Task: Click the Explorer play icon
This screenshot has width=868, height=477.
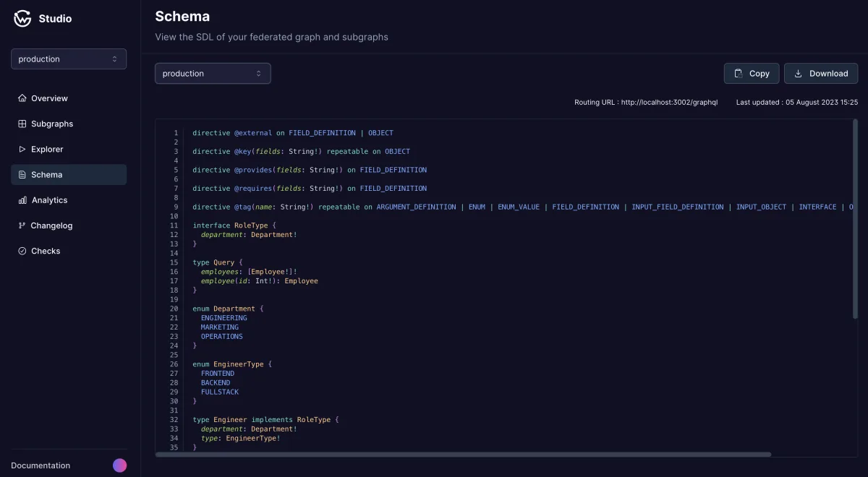Action: (x=22, y=149)
